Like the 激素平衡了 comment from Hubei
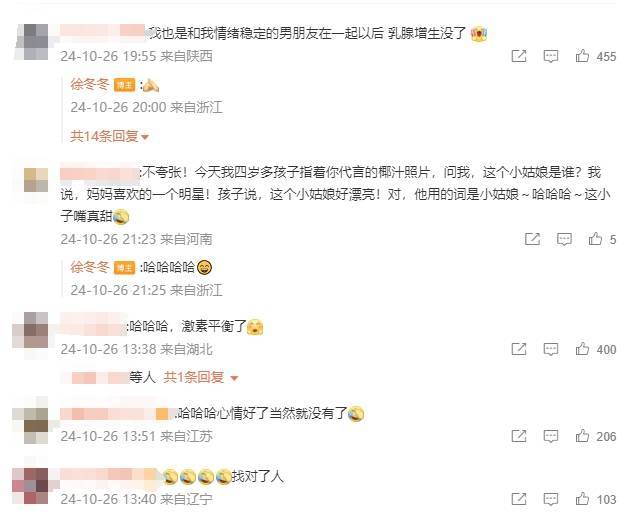The height and width of the screenshot is (515, 630). click(582, 349)
